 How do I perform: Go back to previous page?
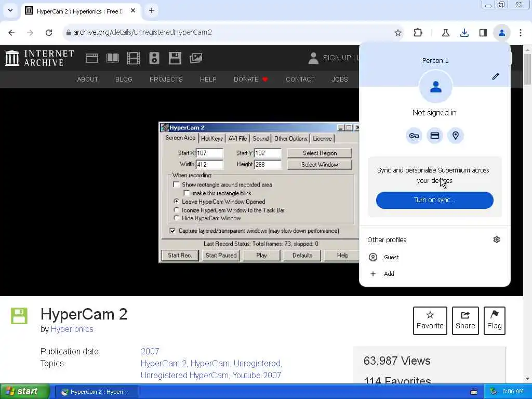(11, 33)
